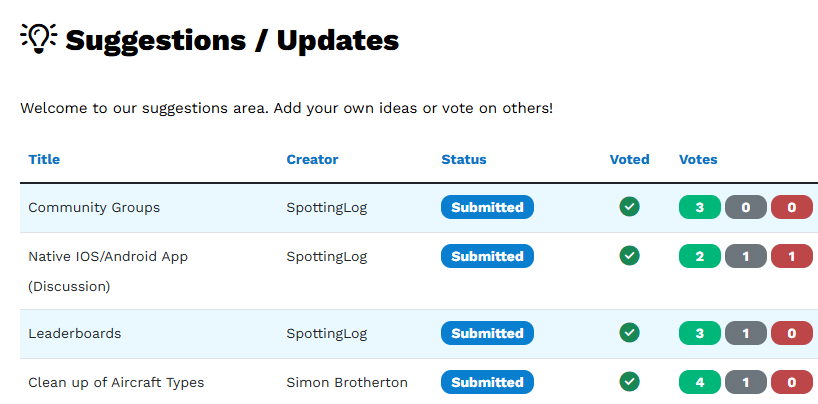Screen dimensions: 818x404
Task: Click green upvote badge on Community Groups
Action: pos(700,207)
